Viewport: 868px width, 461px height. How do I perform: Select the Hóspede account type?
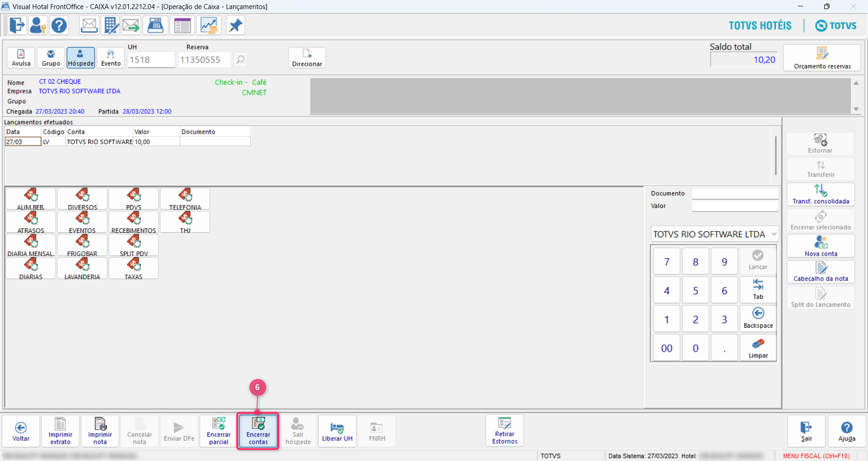pyautogui.click(x=81, y=58)
